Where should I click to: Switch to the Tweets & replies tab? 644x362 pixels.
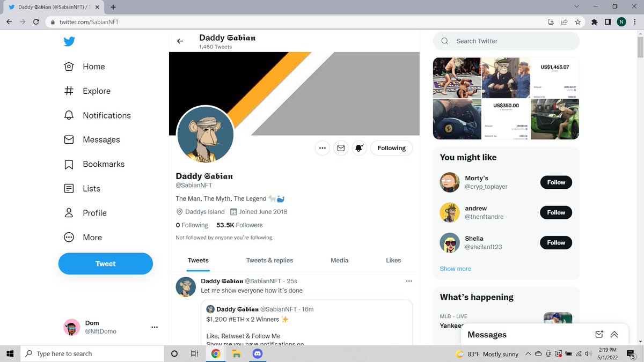(269, 260)
